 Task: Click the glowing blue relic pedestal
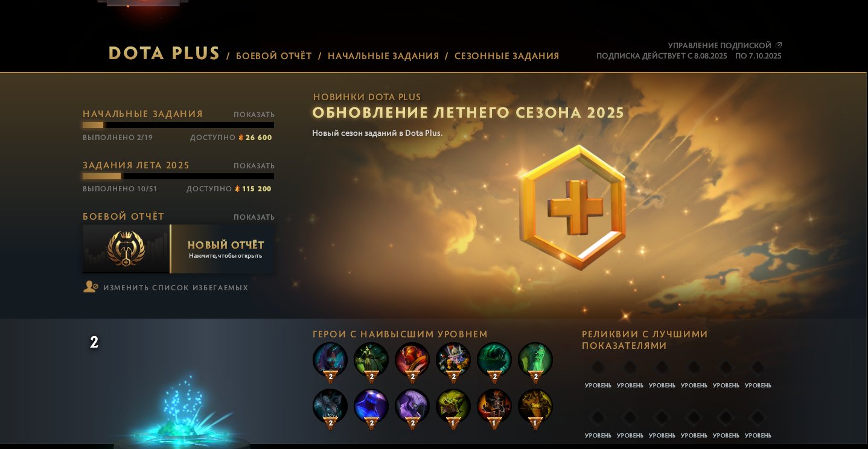click(181, 413)
